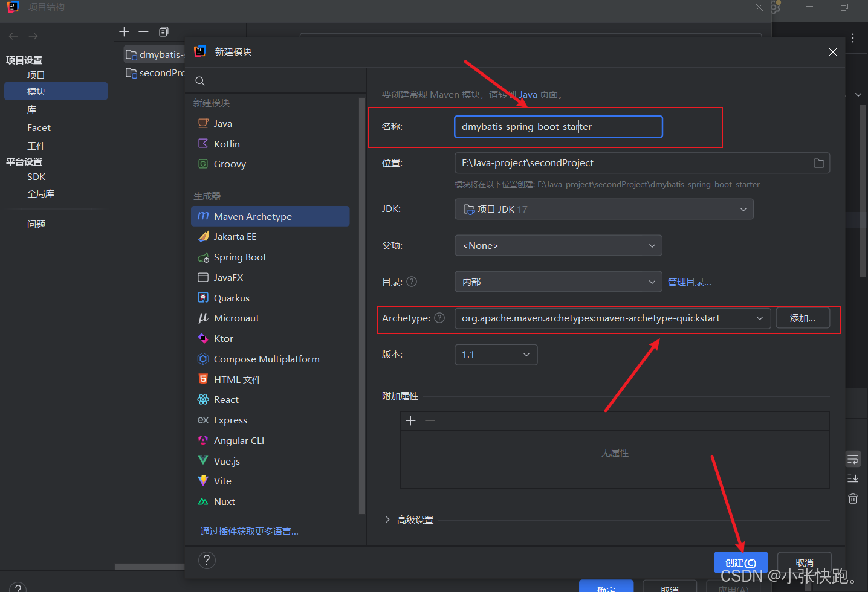Add module with plus icon in project structure

[125, 31]
